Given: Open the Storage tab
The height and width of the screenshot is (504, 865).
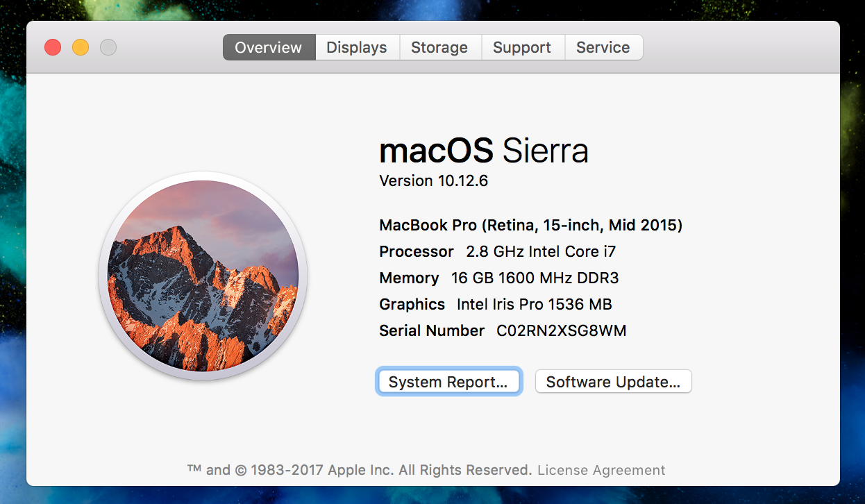Looking at the screenshot, I should 439,47.
